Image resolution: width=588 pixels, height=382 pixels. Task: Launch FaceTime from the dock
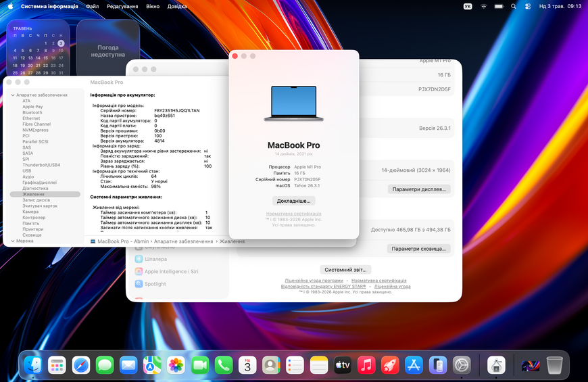point(200,365)
